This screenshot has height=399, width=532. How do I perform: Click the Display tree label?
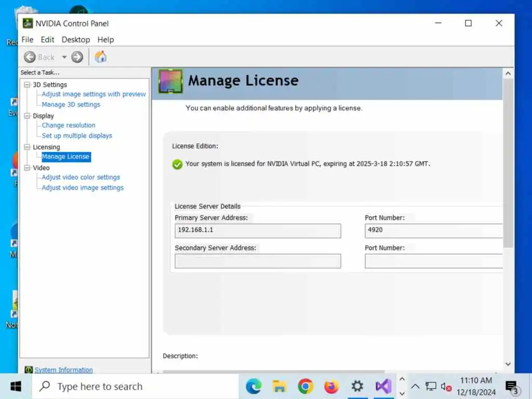(x=44, y=116)
